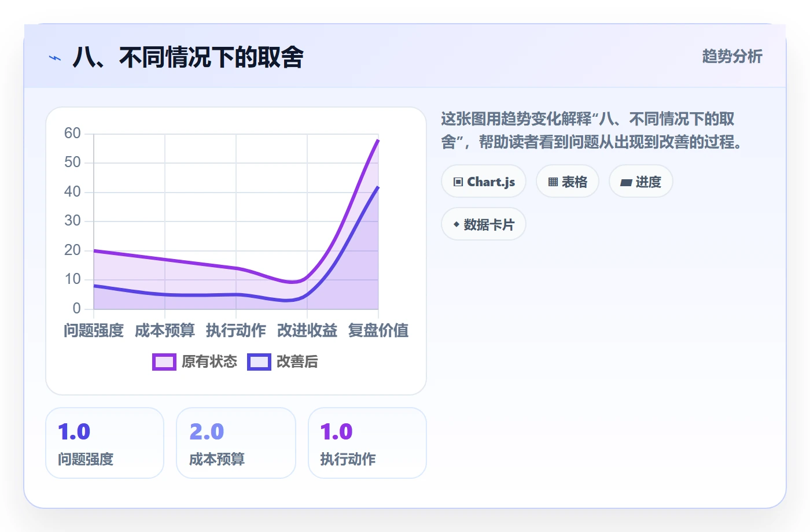The height and width of the screenshot is (532, 810).
Task: Click the 改进收益 axis label on chart
Action: [x=307, y=331]
